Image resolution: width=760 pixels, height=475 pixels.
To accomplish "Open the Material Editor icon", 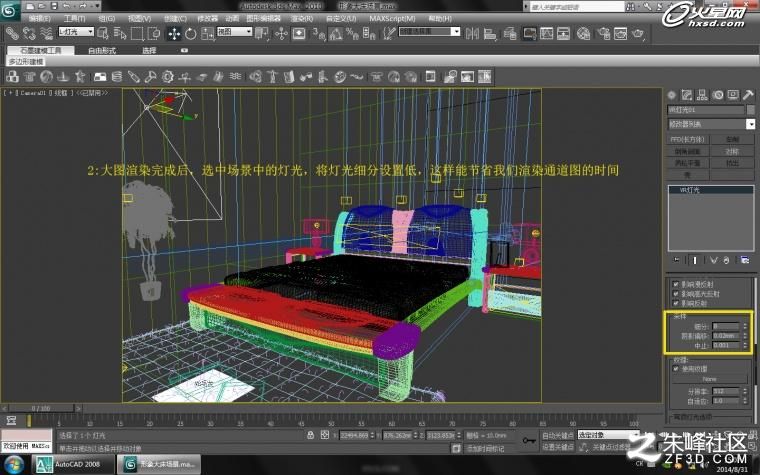I will [584, 33].
